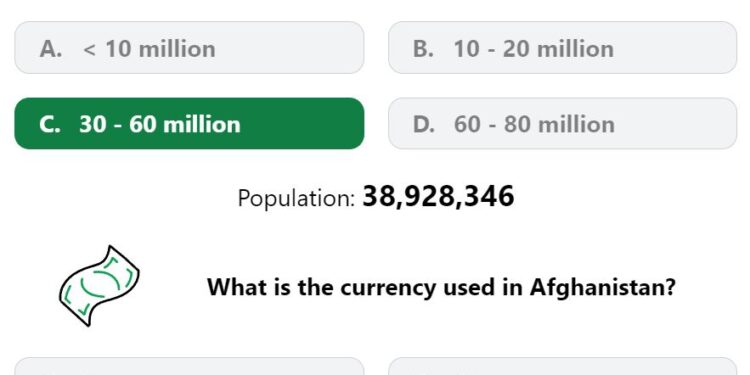
Task: Pick the green highlighted answer 30 - 60 million
Action: coord(189,124)
